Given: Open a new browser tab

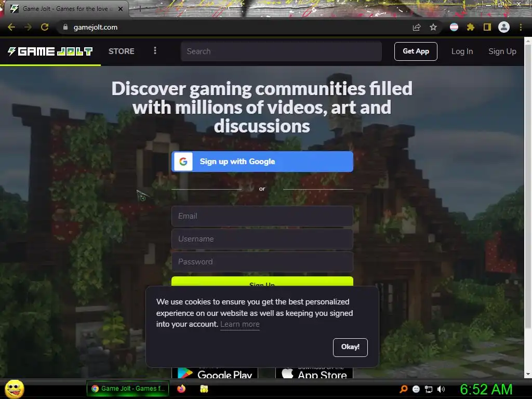Looking at the screenshot, I should point(140,9).
